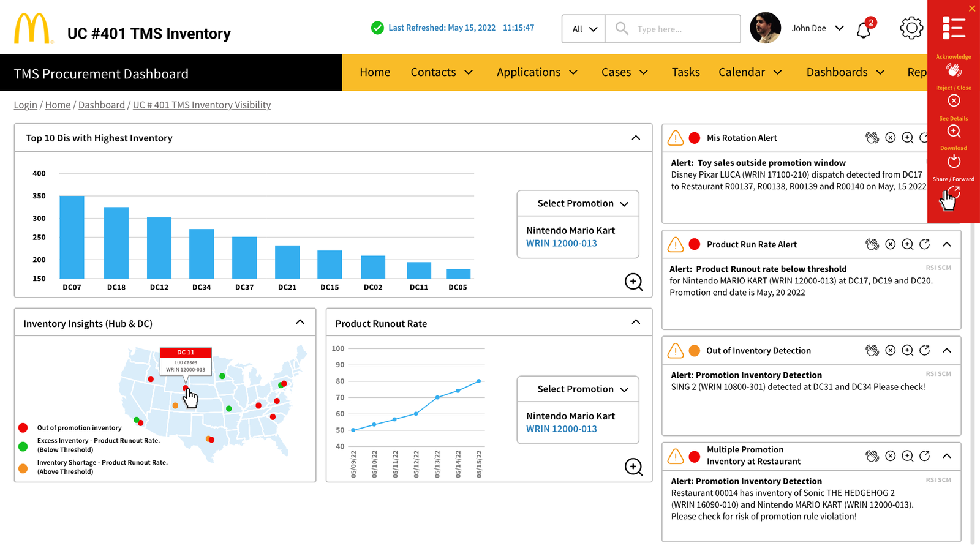
Task: Go to the Home menu item
Action: pyautogui.click(x=375, y=72)
